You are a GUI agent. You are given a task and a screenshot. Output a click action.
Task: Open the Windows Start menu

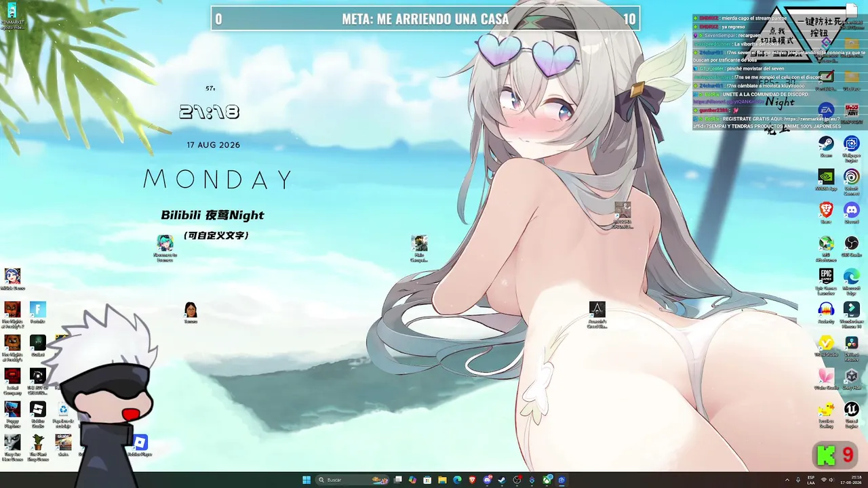(307, 480)
